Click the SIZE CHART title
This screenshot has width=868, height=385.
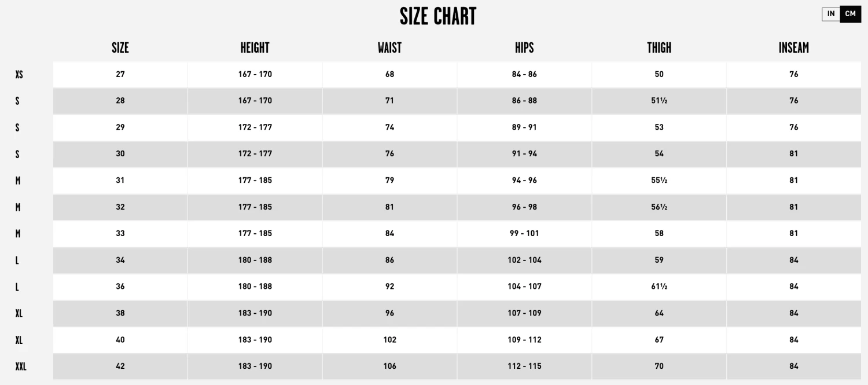tap(438, 16)
